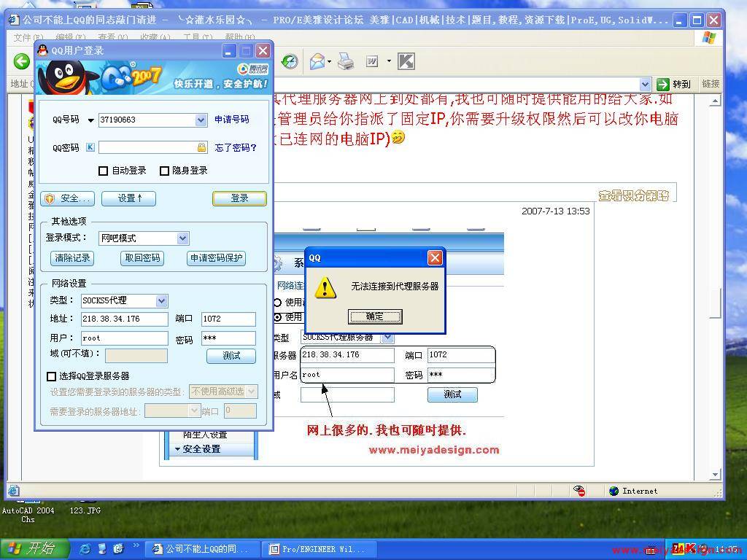Click the printer icon in IE toolbar
The width and height of the screenshot is (747, 560).
point(346,62)
